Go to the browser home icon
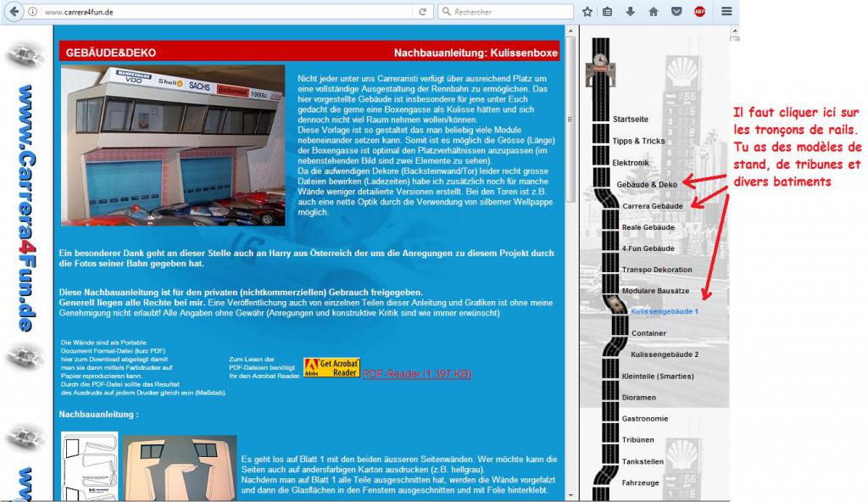 coord(654,12)
